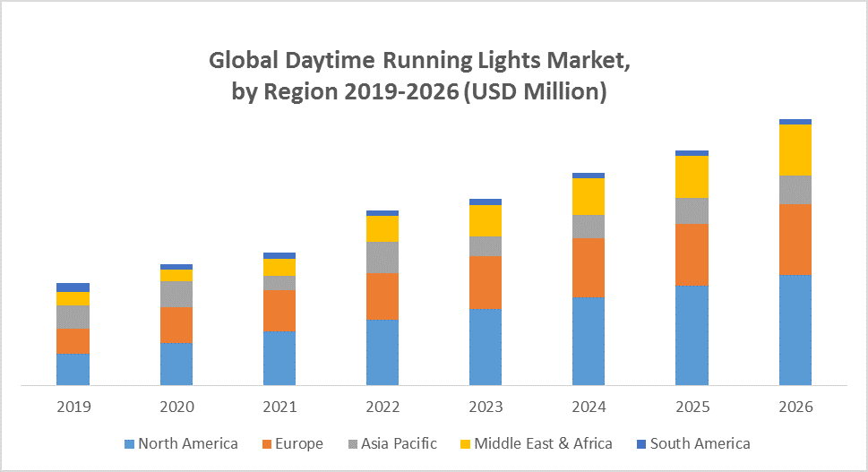Click the yellow Middle East segment for 2024
This screenshot has width=868, height=472.
pyautogui.click(x=589, y=196)
